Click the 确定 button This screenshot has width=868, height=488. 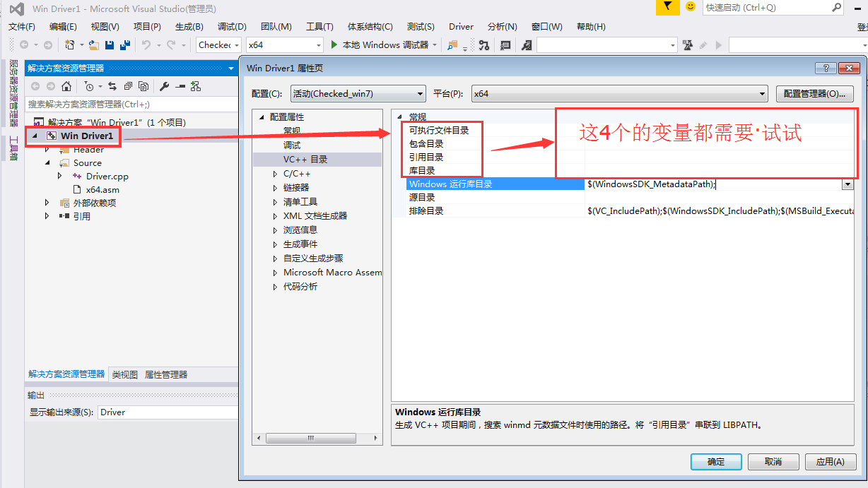click(716, 462)
